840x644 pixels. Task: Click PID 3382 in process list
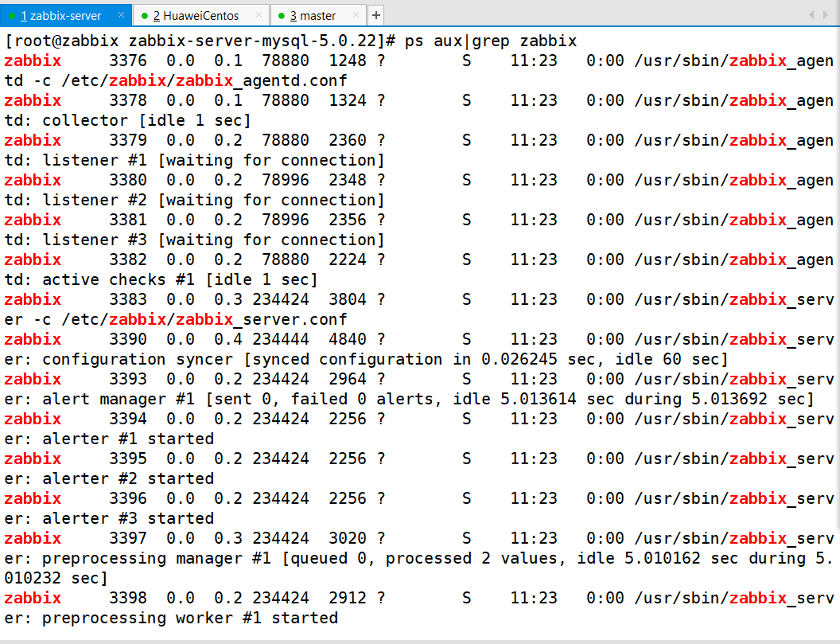pyautogui.click(x=128, y=260)
